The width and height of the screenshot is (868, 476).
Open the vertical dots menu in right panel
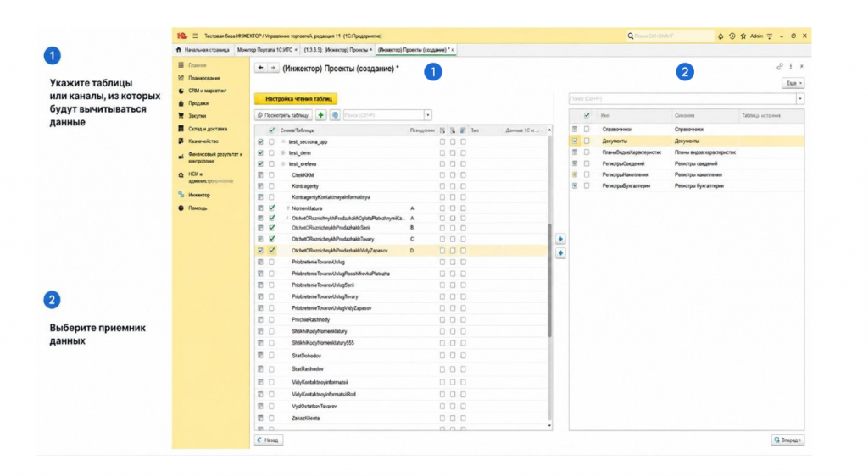tap(791, 66)
